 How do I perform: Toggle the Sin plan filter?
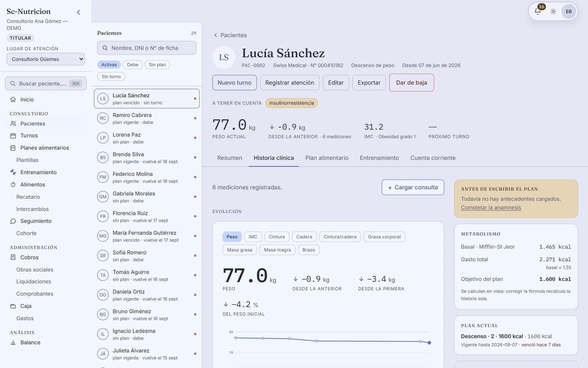click(x=157, y=65)
